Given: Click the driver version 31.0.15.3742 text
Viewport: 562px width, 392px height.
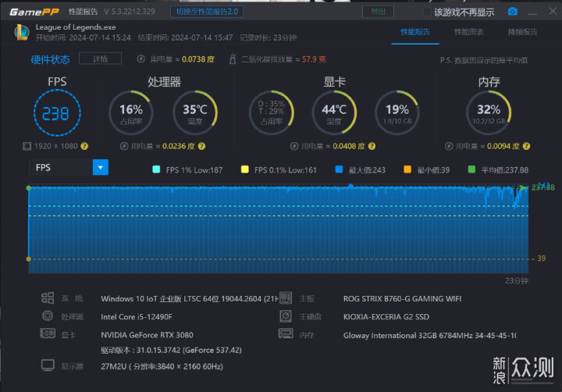Looking at the screenshot, I should click(x=171, y=350).
